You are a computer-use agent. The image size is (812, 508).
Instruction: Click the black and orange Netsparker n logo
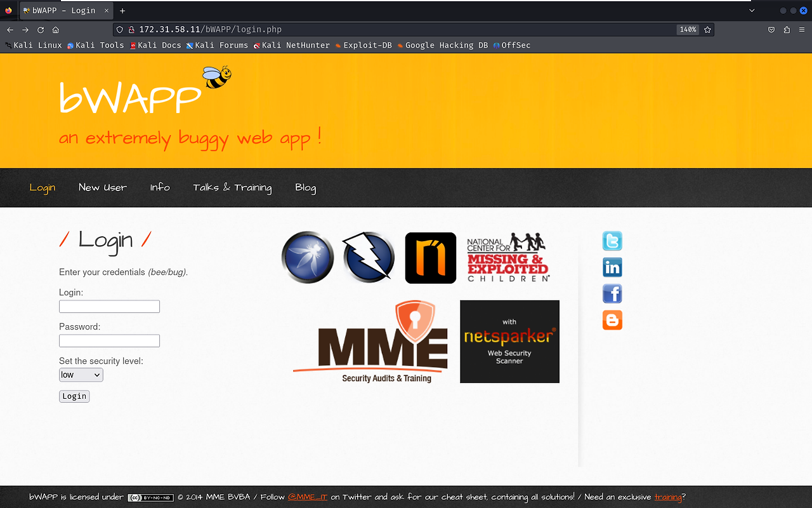pos(431,258)
